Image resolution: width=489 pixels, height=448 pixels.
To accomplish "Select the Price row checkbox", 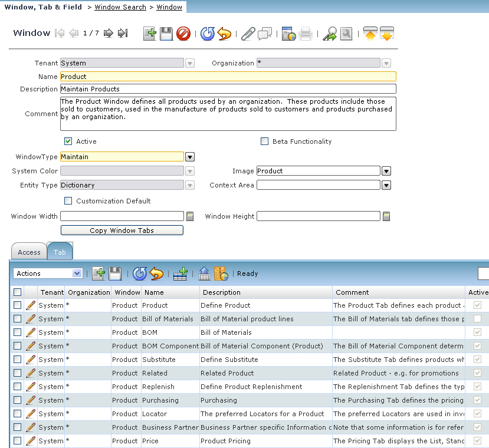I will pos(18,441).
